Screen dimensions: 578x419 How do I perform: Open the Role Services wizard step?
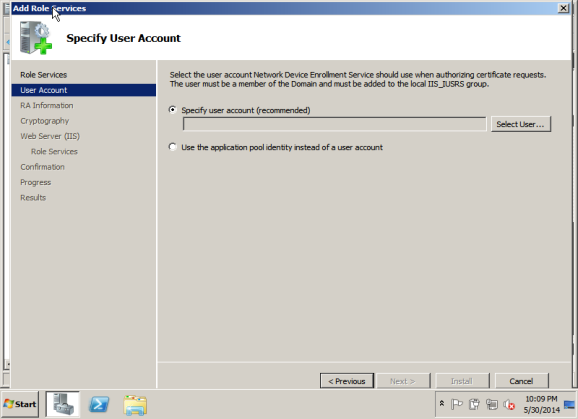pyautogui.click(x=43, y=75)
